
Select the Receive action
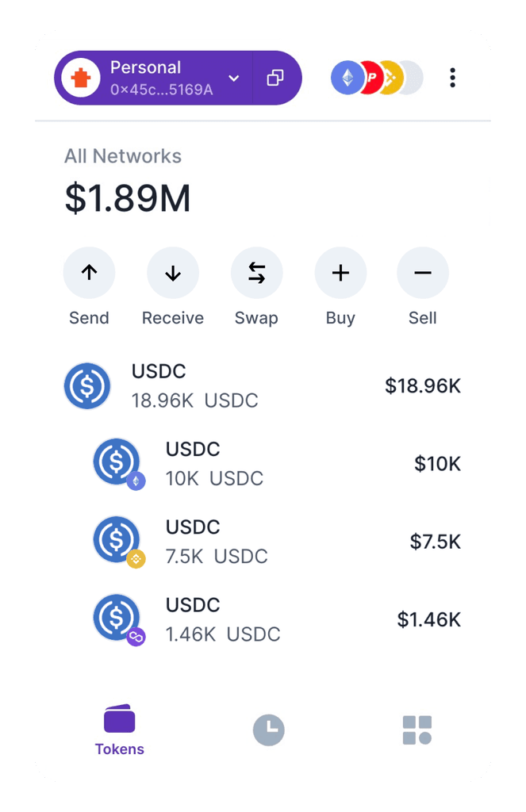[172, 272]
